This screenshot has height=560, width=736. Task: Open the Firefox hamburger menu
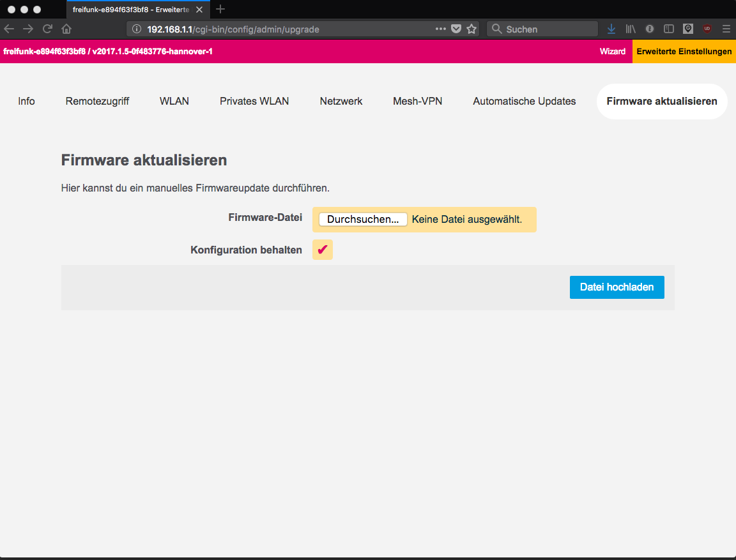[726, 29]
